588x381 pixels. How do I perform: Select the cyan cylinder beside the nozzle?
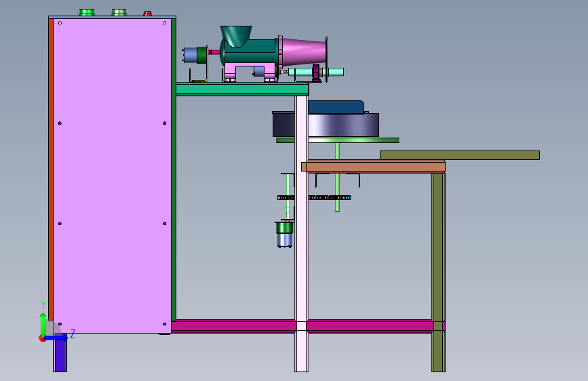316,72
